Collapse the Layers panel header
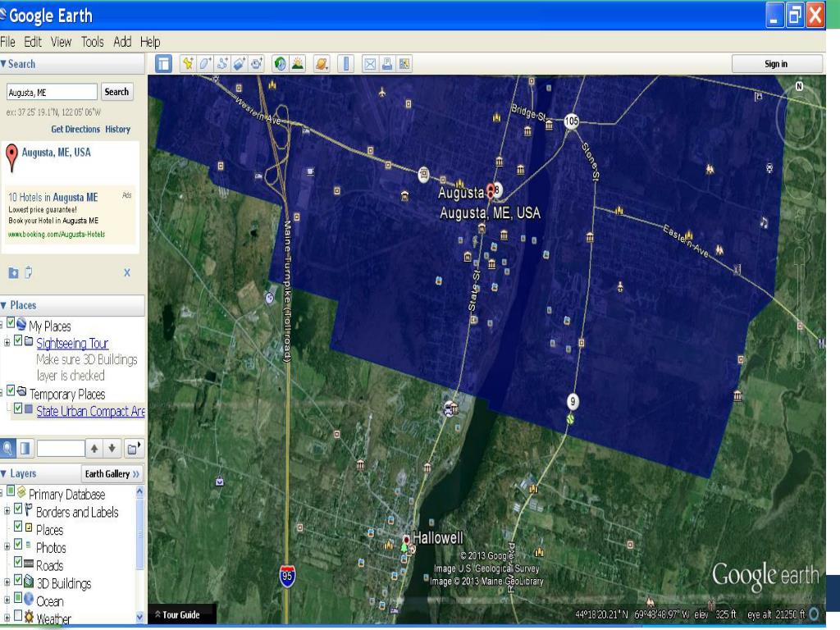The image size is (840, 630). pos(40,473)
